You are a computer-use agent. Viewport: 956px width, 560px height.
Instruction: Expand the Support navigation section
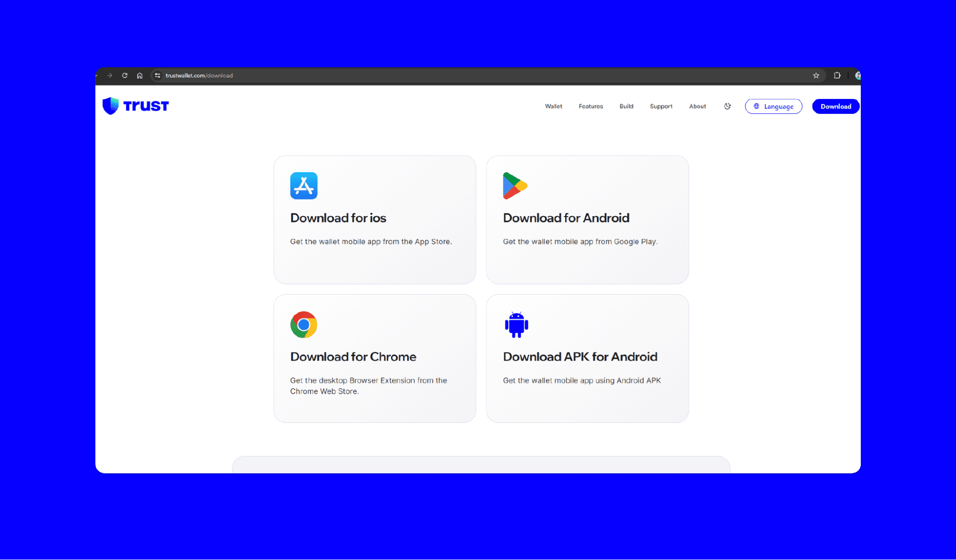(660, 106)
